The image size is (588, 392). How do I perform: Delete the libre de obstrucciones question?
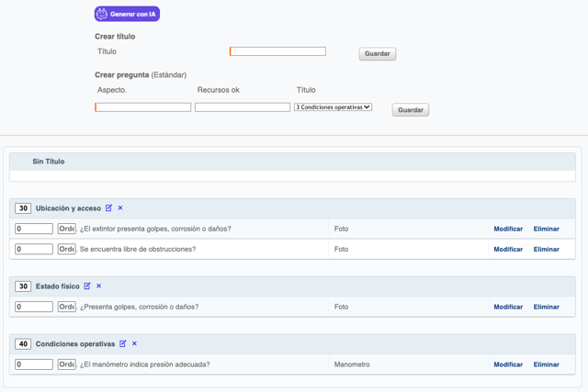(546, 249)
